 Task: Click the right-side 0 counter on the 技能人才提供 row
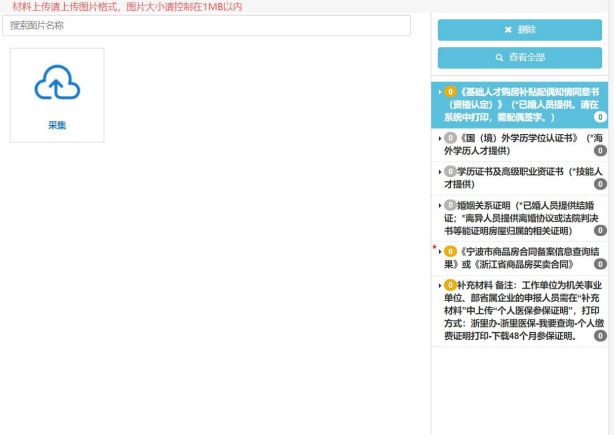(x=600, y=184)
